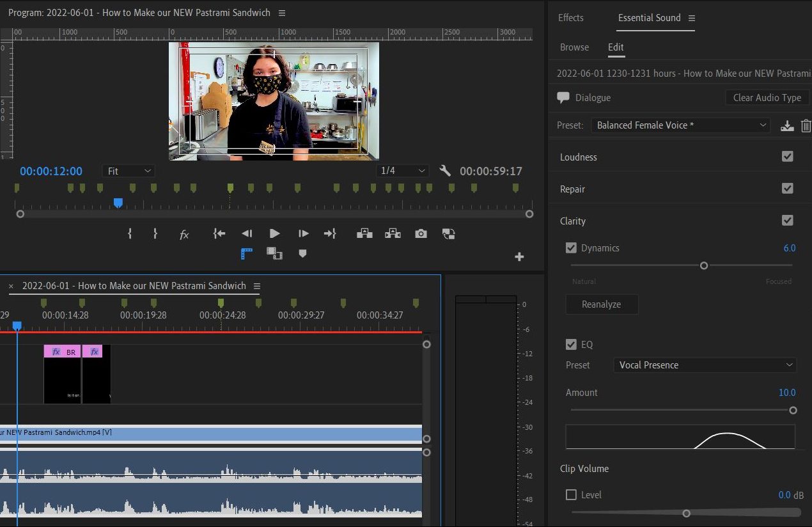Uncheck the Dynamics checkbox

[572, 248]
